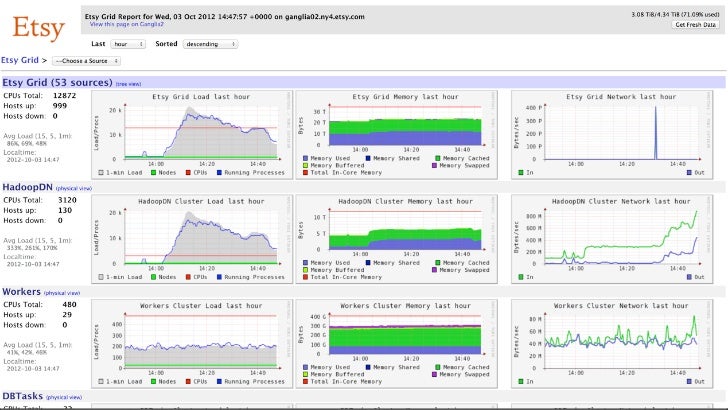728x410 pixels.
Task: Expand the Sorted descending dropdown
Action: click(x=210, y=44)
